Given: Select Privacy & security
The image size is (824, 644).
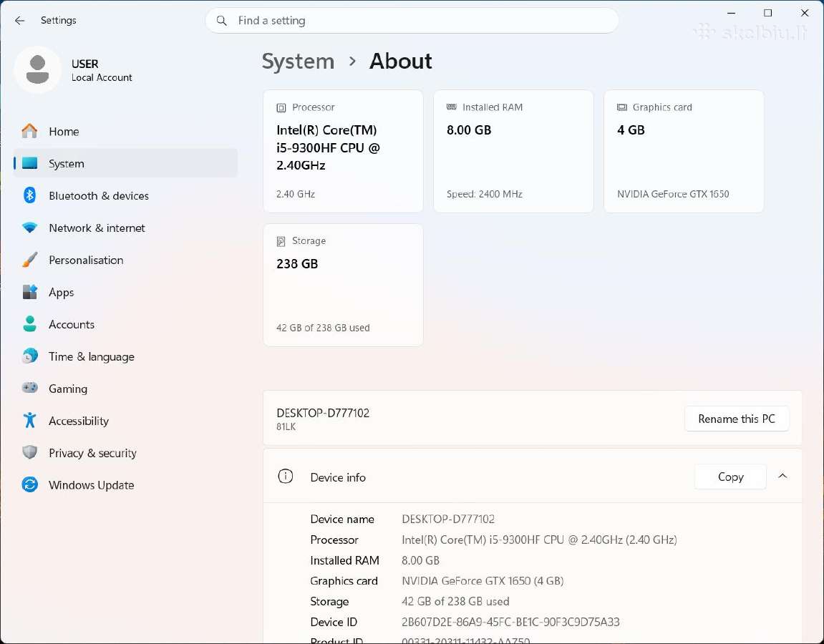Looking at the screenshot, I should click(125, 453).
